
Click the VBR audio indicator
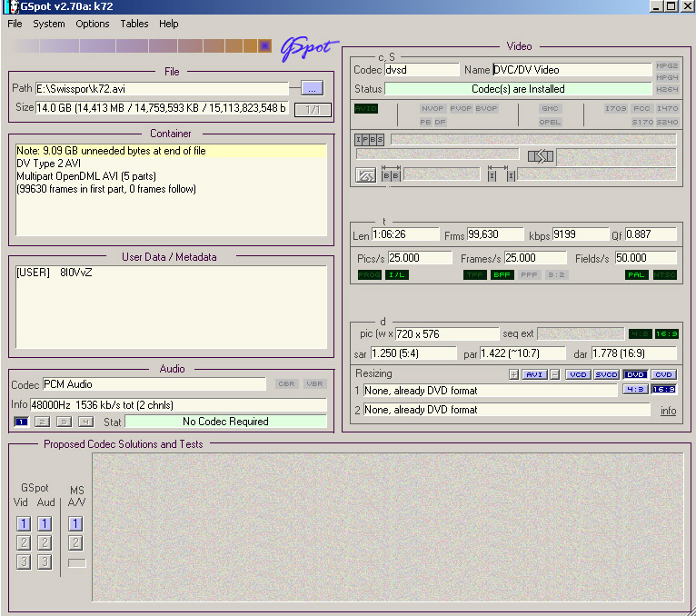pyautogui.click(x=314, y=384)
